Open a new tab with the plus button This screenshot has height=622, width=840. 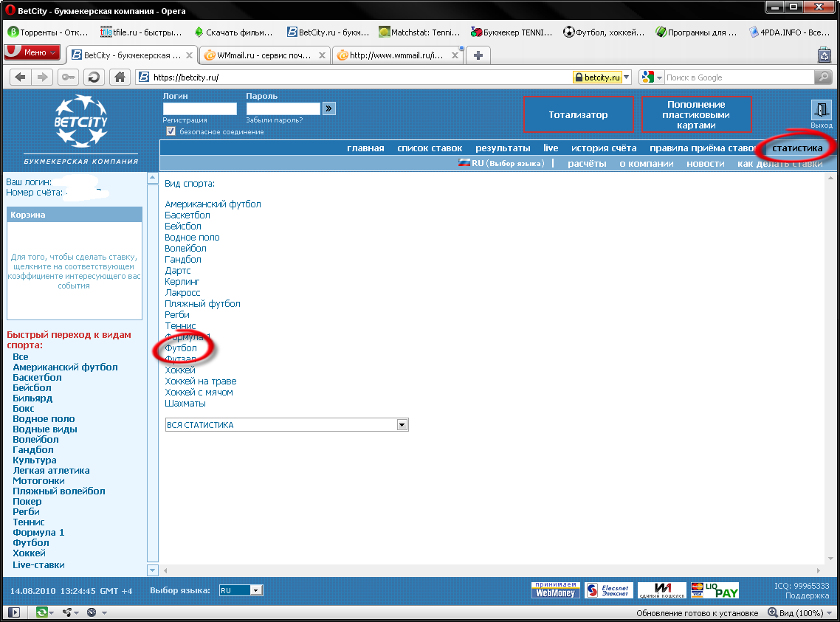tap(478, 55)
